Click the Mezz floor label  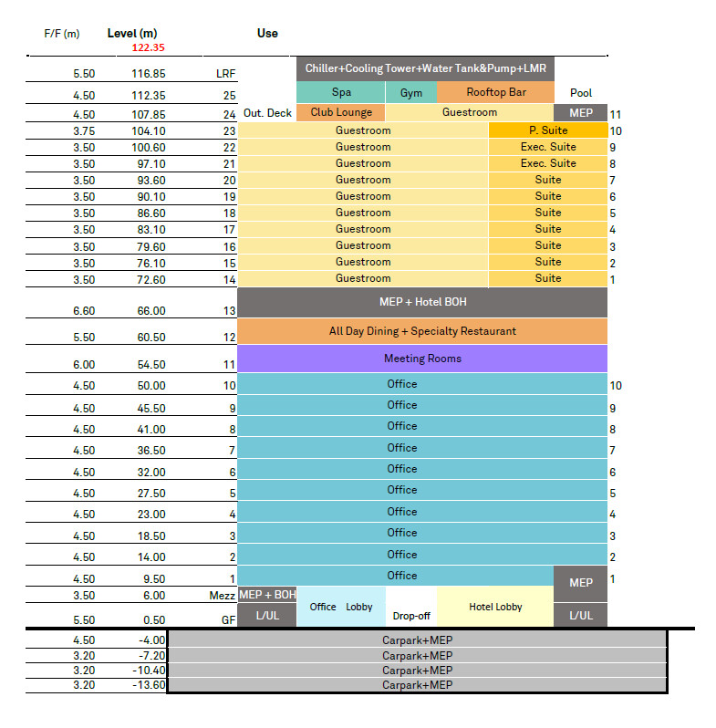pyautogui.click(x=223, y=595)
